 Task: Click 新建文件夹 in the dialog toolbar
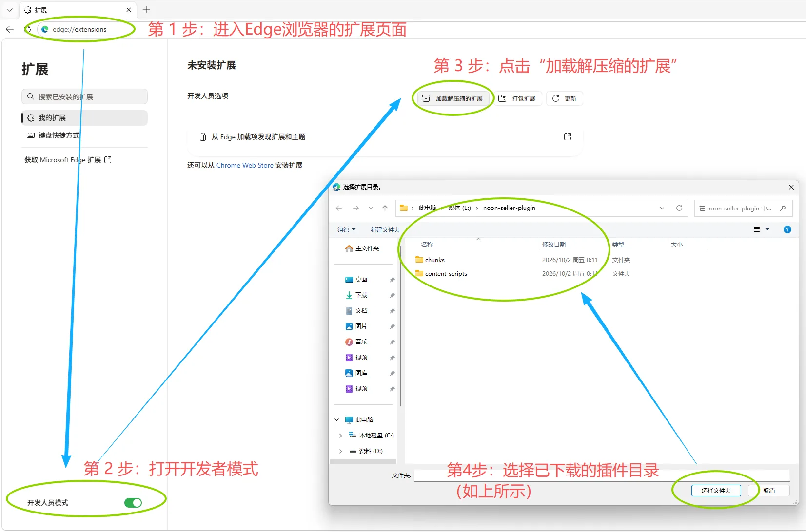click(385, 230)
